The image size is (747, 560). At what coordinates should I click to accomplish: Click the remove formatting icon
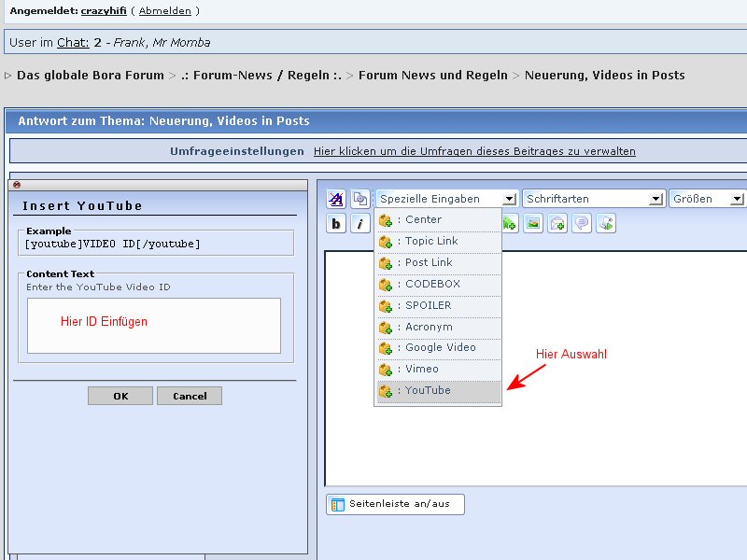click(336, 199)
